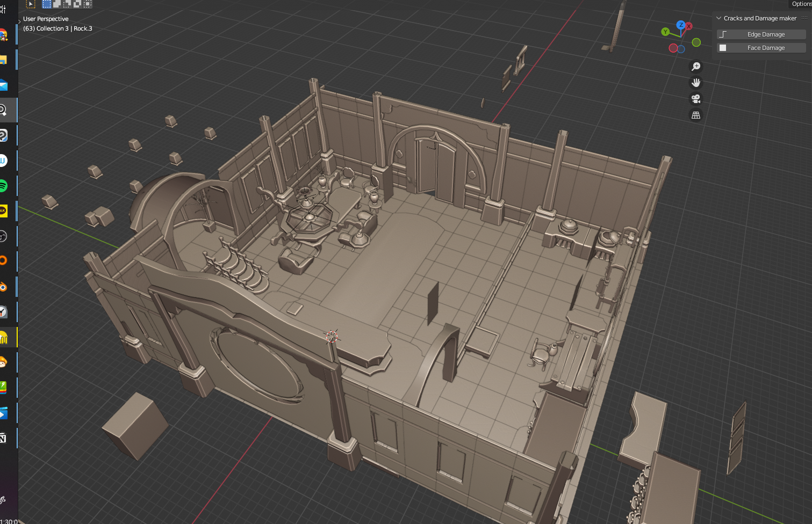Open the green lightning app in taskbar
Image resolution: width=812 pixels, height=524 pixels.
[x=3, y=387]
